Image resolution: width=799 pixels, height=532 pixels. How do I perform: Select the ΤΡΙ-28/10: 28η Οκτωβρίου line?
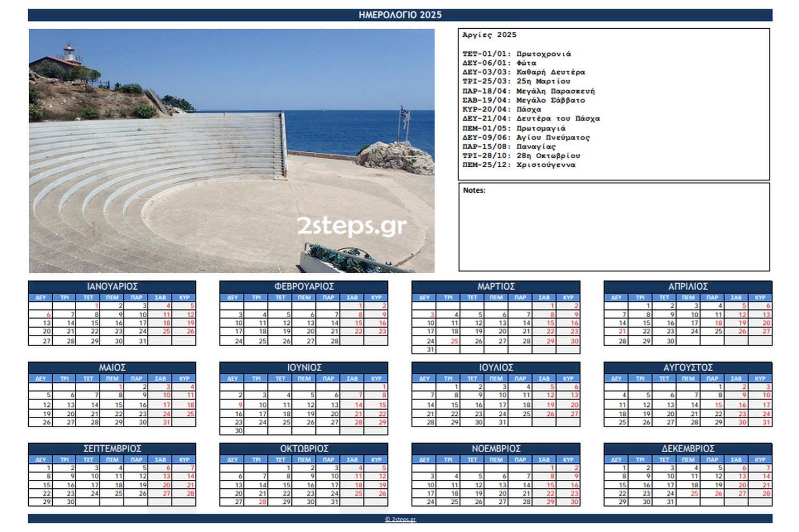pos(521,155)
